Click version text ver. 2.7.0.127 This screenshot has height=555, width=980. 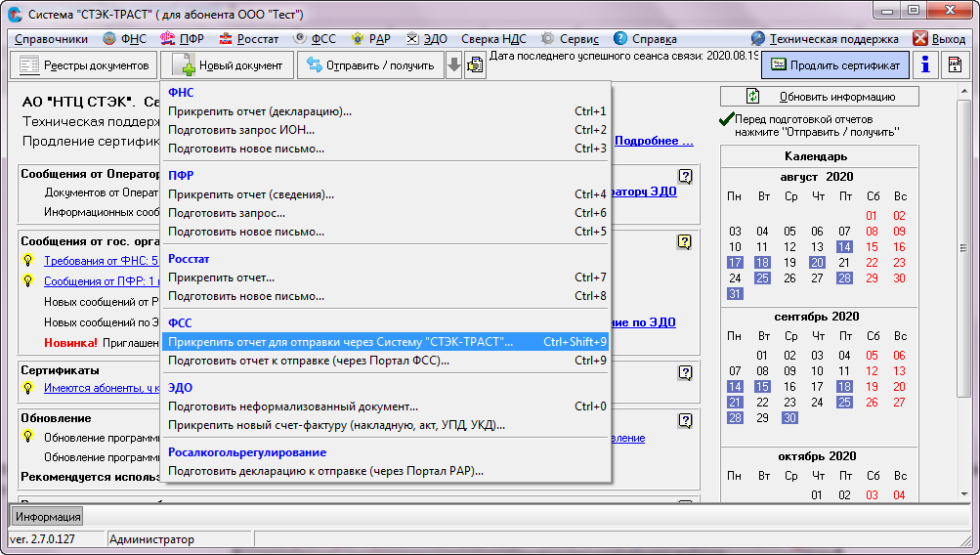pos(42,538)
